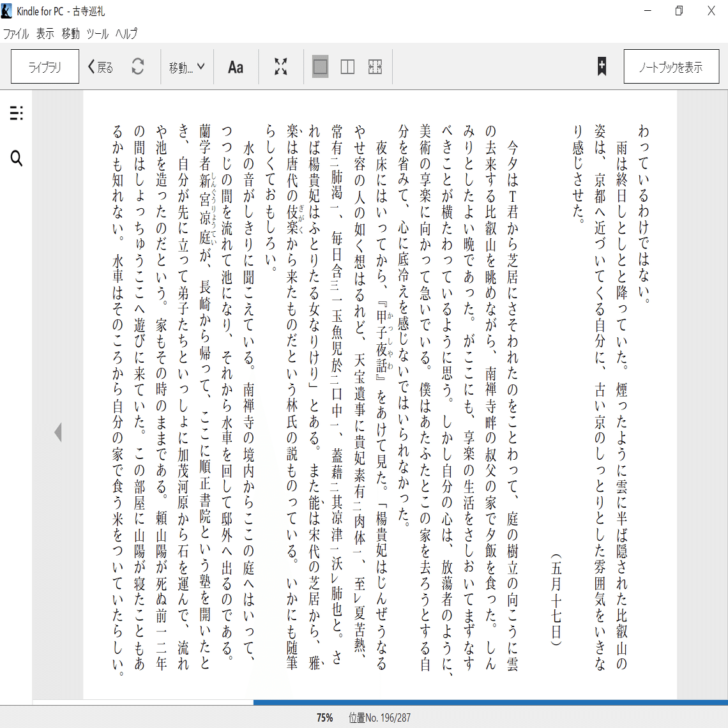Click the sync refresh icon
The image size is (728, 728).
click(x=138, y=66)
